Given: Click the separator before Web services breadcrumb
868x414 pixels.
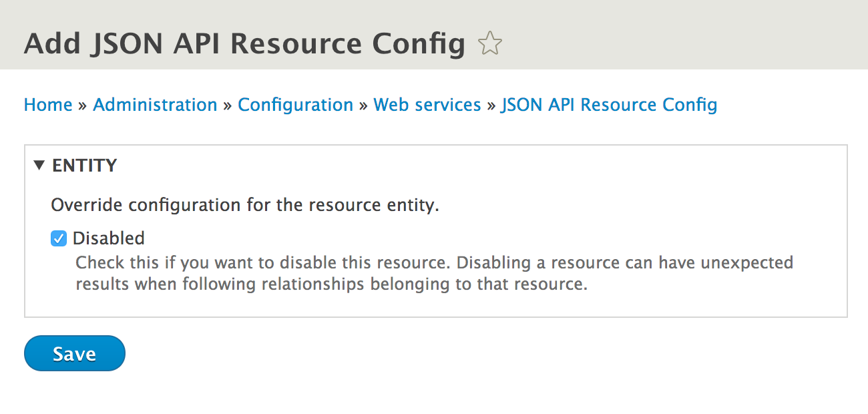Looking at the screenshot, I should pos(363,106).
